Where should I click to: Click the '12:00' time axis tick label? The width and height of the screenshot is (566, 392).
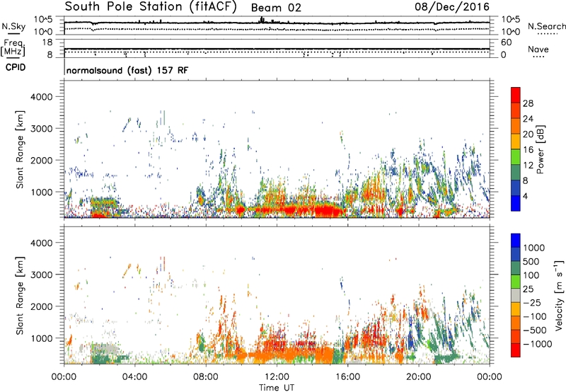277,377
